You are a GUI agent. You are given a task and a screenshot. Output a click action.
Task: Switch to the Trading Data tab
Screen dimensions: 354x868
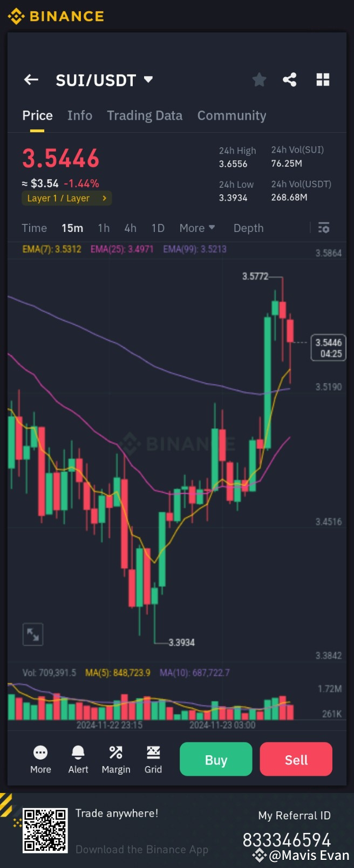pos(145,115)
